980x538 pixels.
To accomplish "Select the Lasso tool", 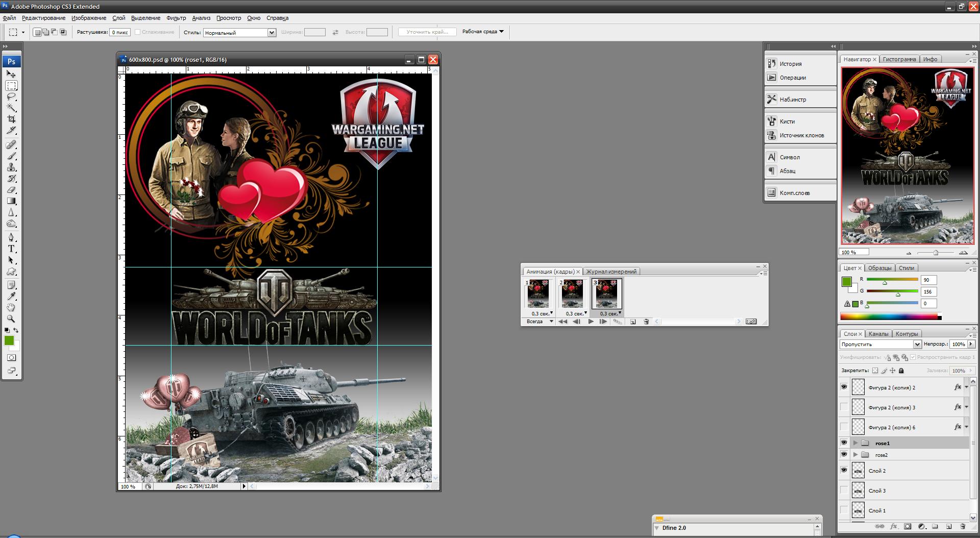I will 11,96.
